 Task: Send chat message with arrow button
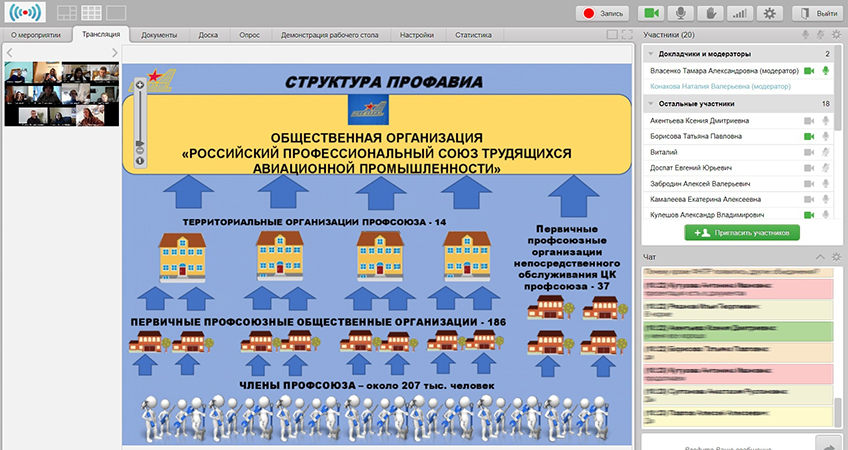point(828,444)
